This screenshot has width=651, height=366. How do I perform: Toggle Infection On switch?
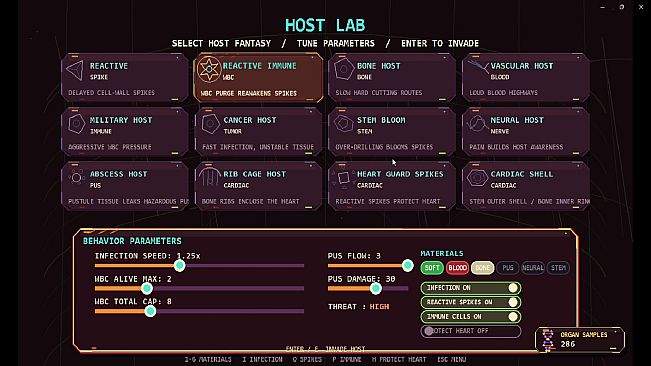coord(471,288)
